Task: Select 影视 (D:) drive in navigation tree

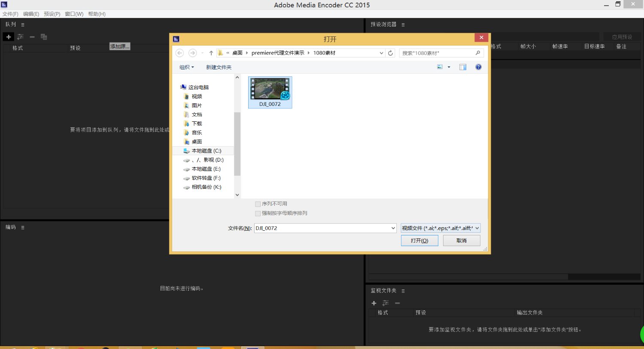Action: point(208,160)
